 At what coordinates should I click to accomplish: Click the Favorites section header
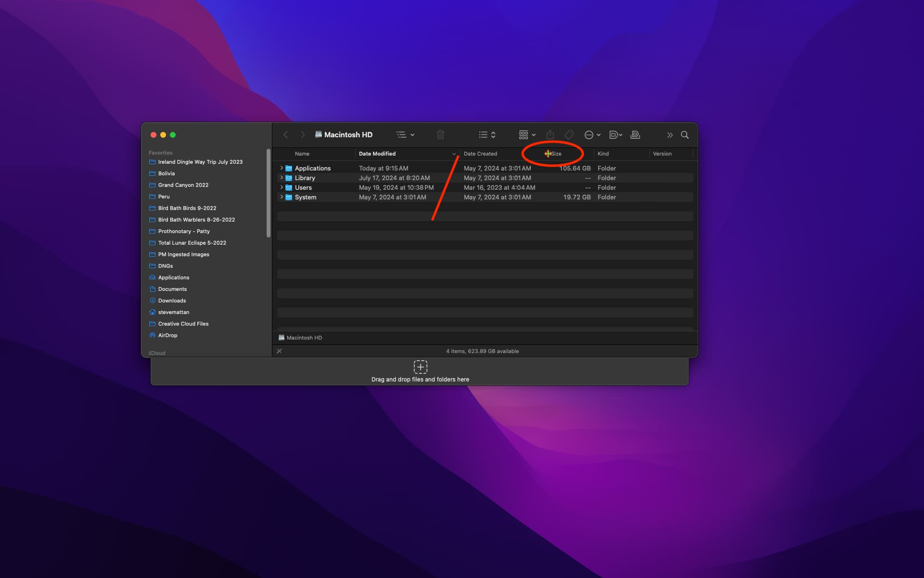tap(160, 153)
